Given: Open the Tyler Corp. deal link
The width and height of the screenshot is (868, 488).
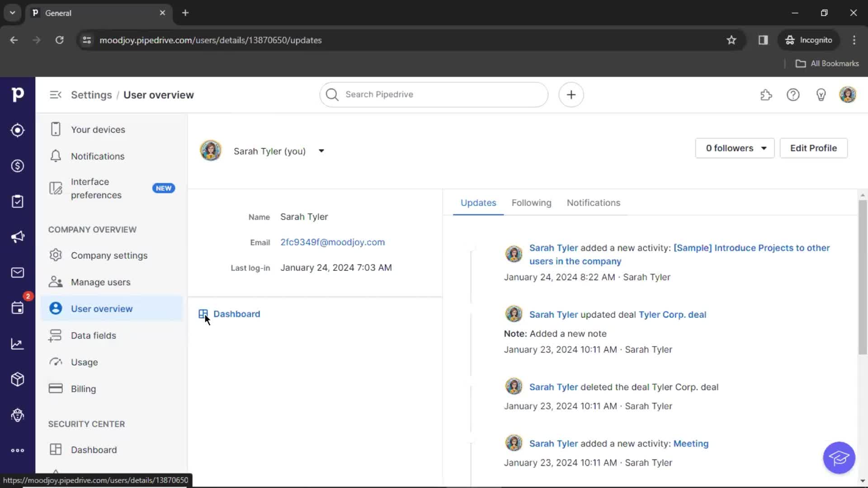Looking at the screenshot, I should tap(672, 314).
